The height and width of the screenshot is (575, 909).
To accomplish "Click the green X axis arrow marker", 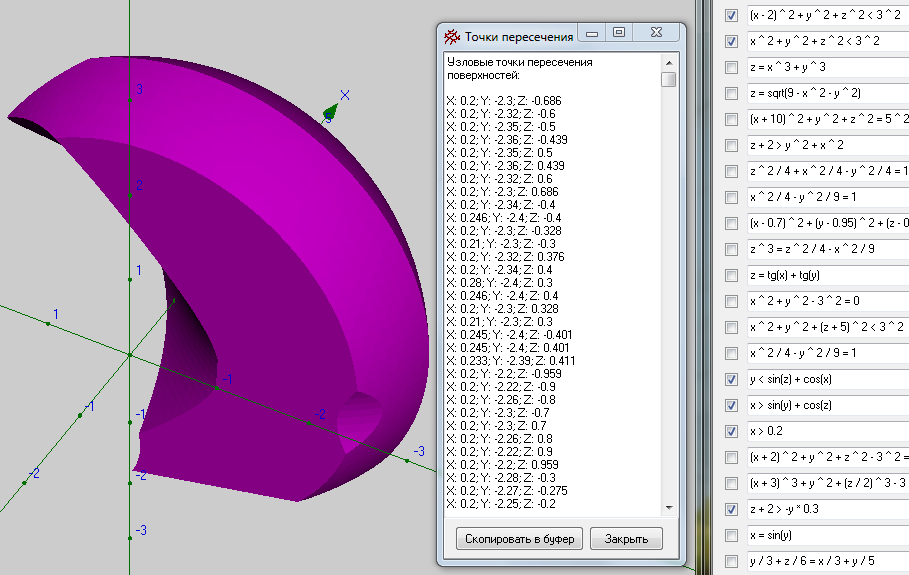I will [331, 113].
